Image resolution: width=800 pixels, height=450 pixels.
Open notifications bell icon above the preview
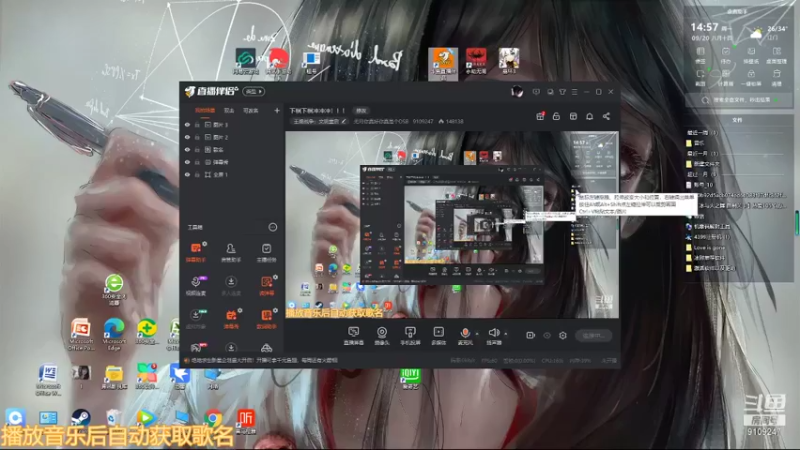pos(590,116)
